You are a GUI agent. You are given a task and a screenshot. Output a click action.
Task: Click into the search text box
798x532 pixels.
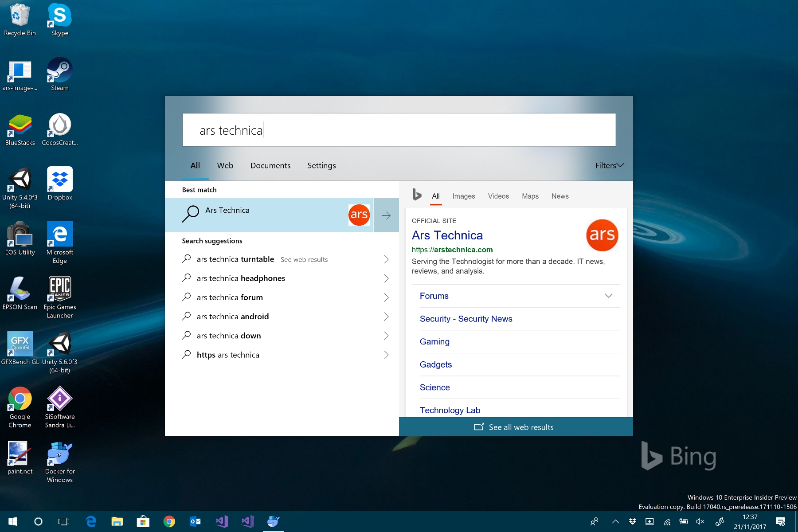click(x=399, y=130)
